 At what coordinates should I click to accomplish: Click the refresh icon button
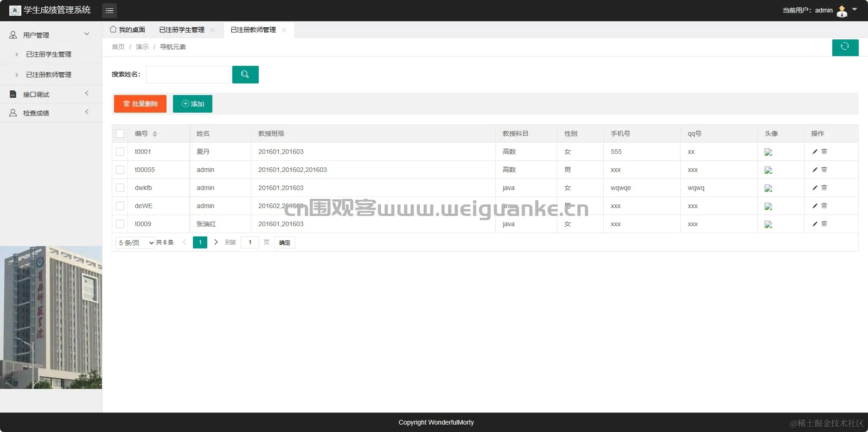(845, 47)
